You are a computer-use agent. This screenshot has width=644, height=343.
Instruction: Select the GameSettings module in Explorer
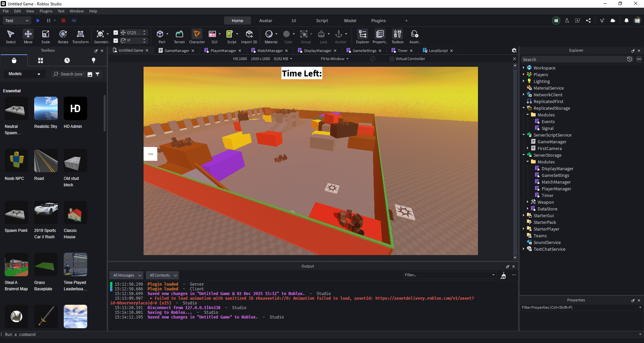pyautogui.click(x=555, y=175)
